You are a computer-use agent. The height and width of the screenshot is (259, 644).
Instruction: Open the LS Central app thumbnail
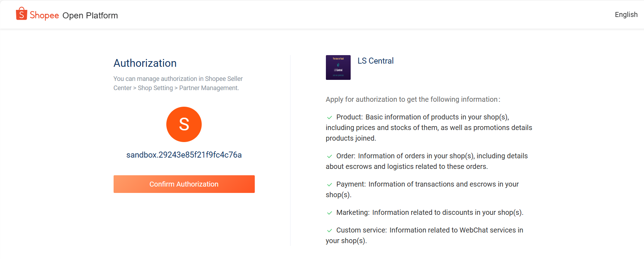[x=338, y=67]
